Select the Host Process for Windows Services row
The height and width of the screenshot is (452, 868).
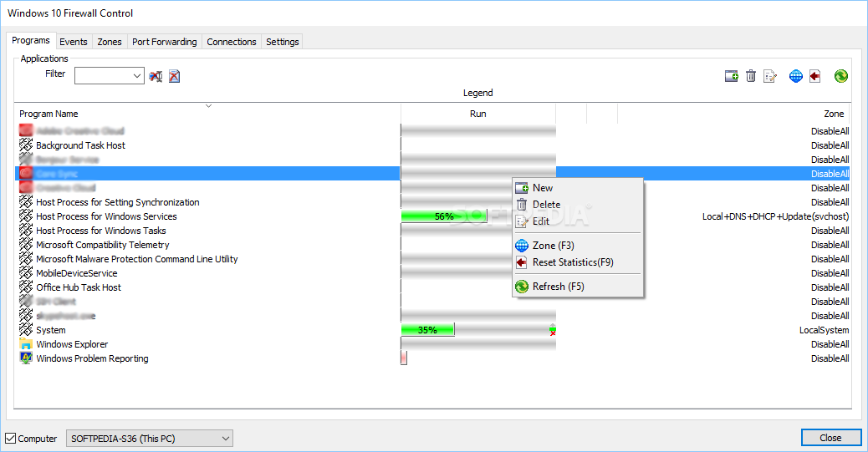point(431,216)
